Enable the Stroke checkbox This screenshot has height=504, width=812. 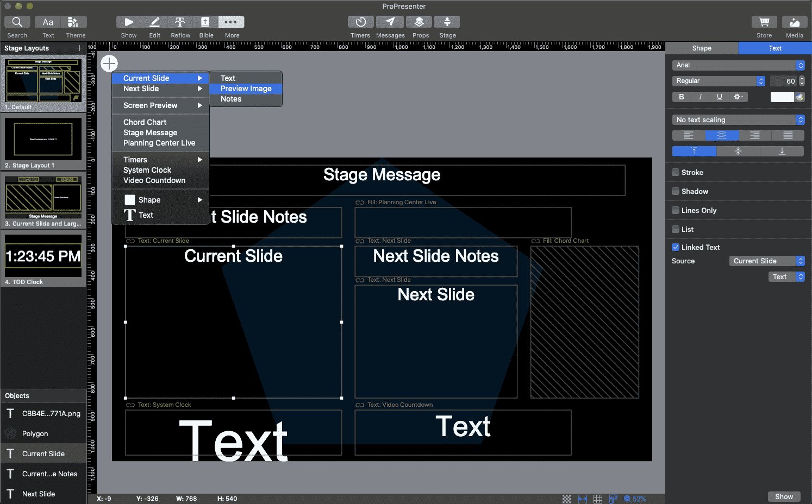[676, 172]
